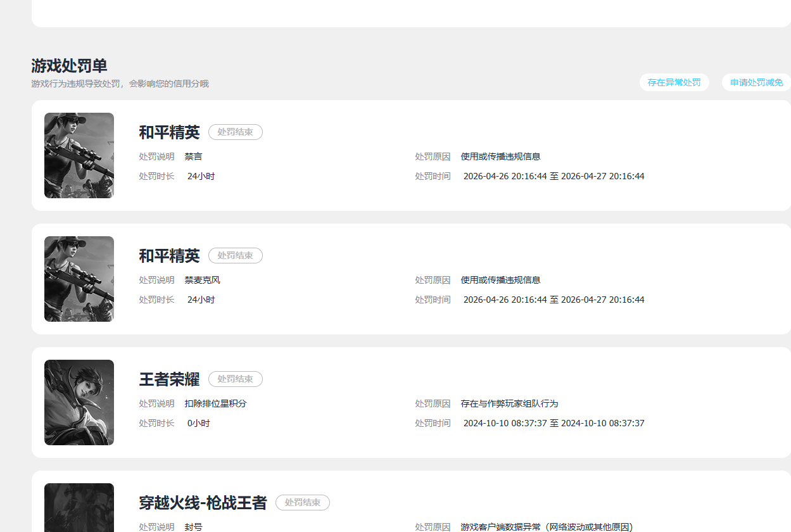Click the 存在异常处罚 button
Image resolution: width=791 pixels, height=532 pixels.
click(674, 82)
